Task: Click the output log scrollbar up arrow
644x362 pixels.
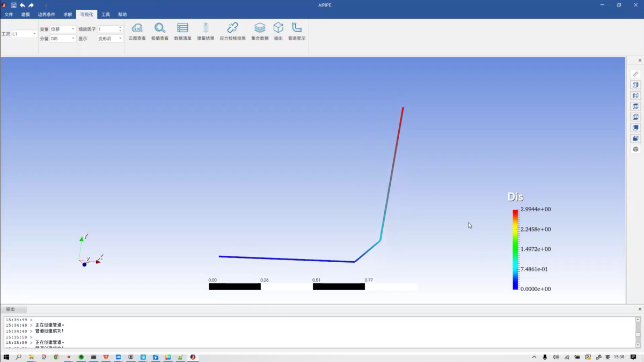Action: coord(638,320)
